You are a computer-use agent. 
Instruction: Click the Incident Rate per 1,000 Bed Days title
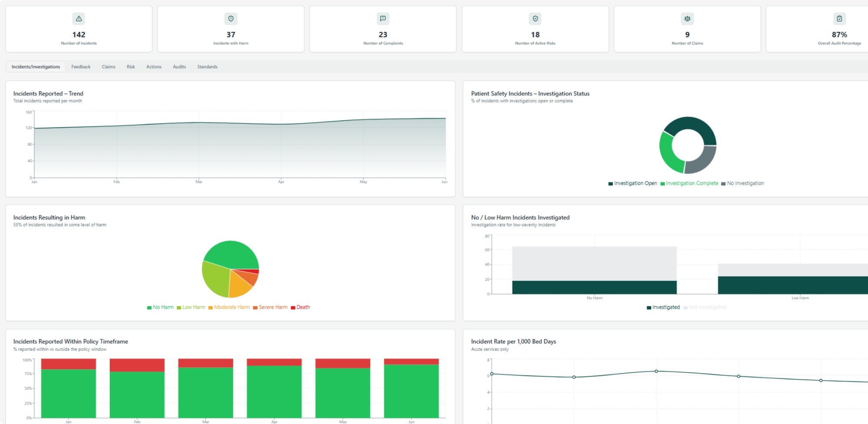[x=513, y=341]
